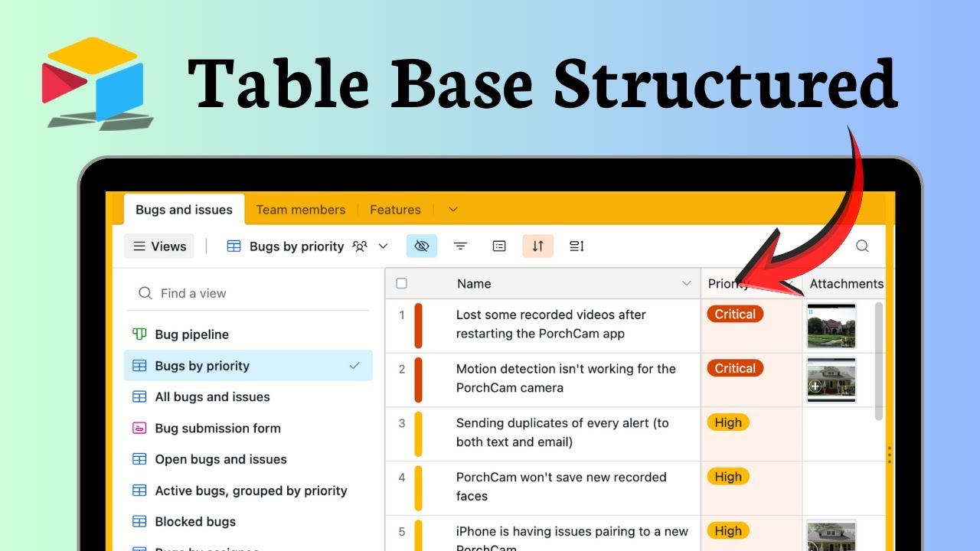Click High tag for Sending duplicates row
The height and width of the screenshot is (551, 980).
(x=728, y=422)
